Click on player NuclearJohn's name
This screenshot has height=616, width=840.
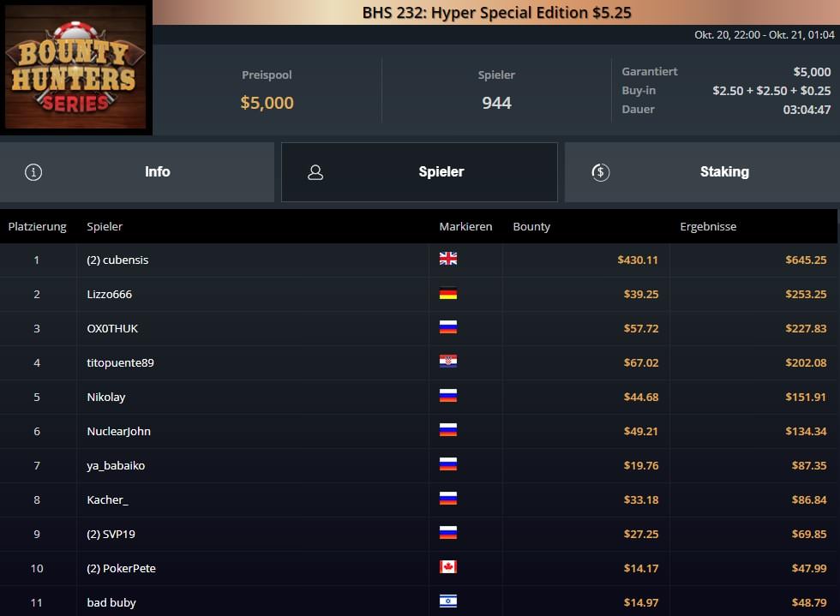(118, 431)
